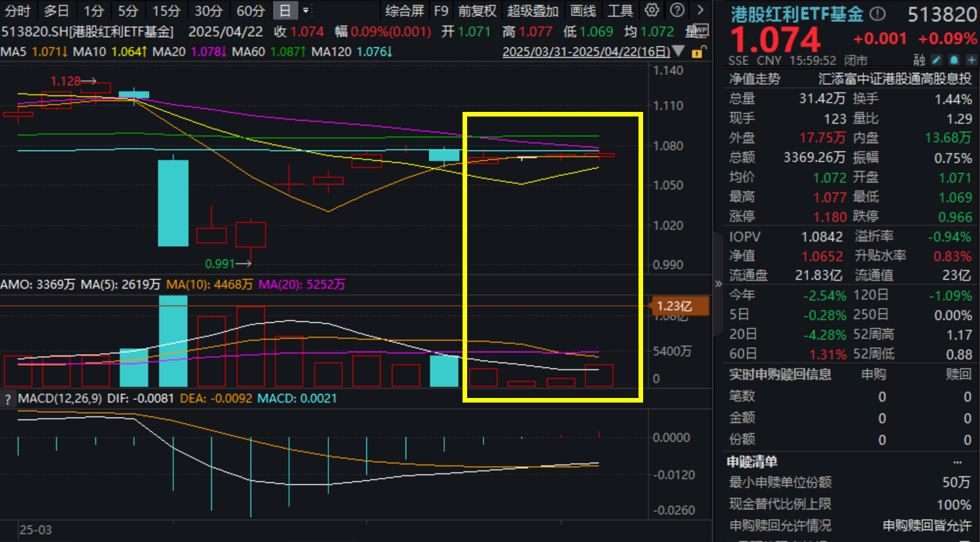980x542 pixels.
Task: Click the 融 margin trading marker
Action: click(919, 60)
